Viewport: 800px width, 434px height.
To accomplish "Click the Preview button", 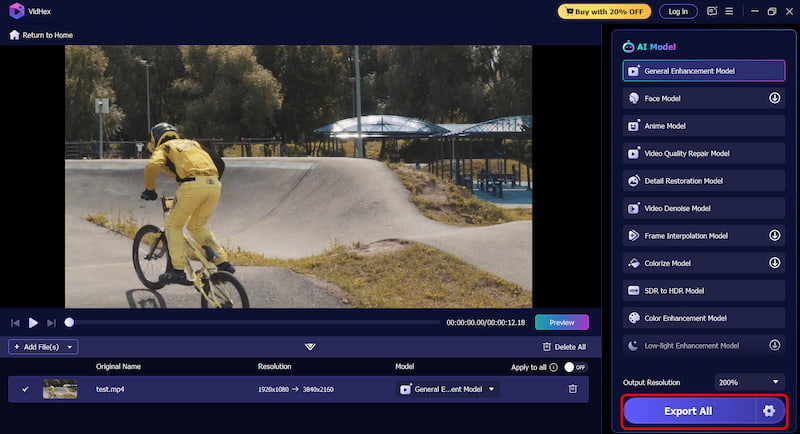I will click(561, 323).
